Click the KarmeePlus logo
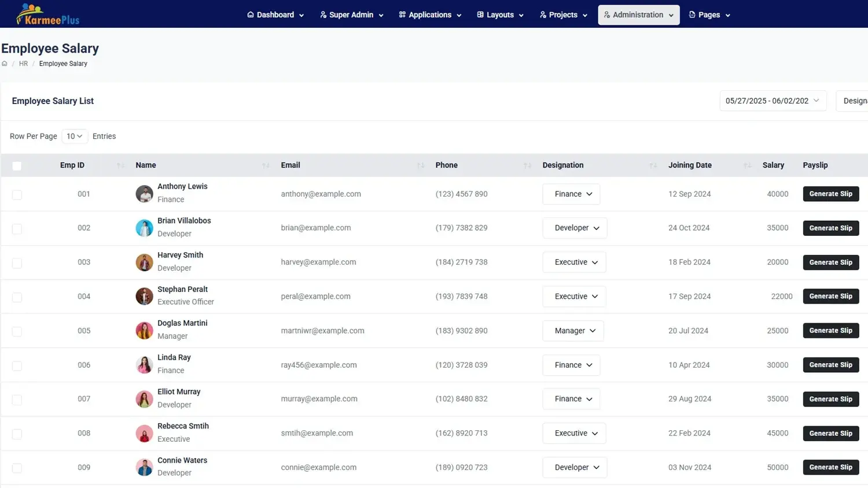Image resolution: width=868 pixels, height=488 pixels. pos(47,14)
